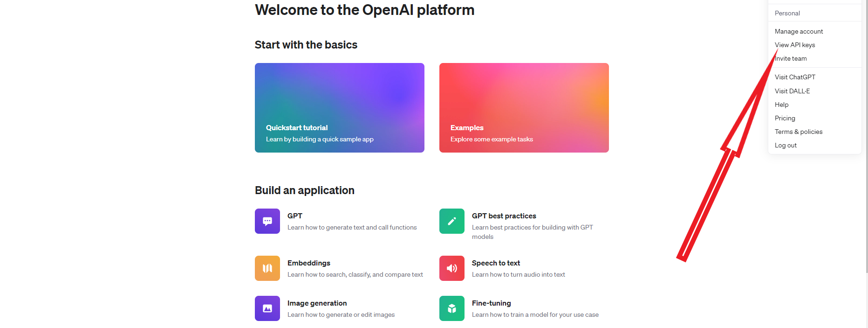Open the Speech to text title link
868x328 pixels.
click(x=496, y=263)
